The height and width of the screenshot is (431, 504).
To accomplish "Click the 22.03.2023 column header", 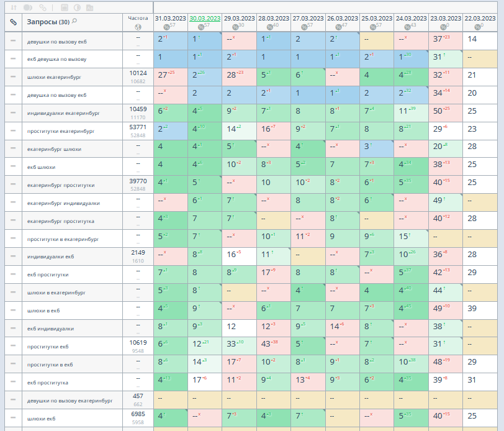I will point(480,18).
